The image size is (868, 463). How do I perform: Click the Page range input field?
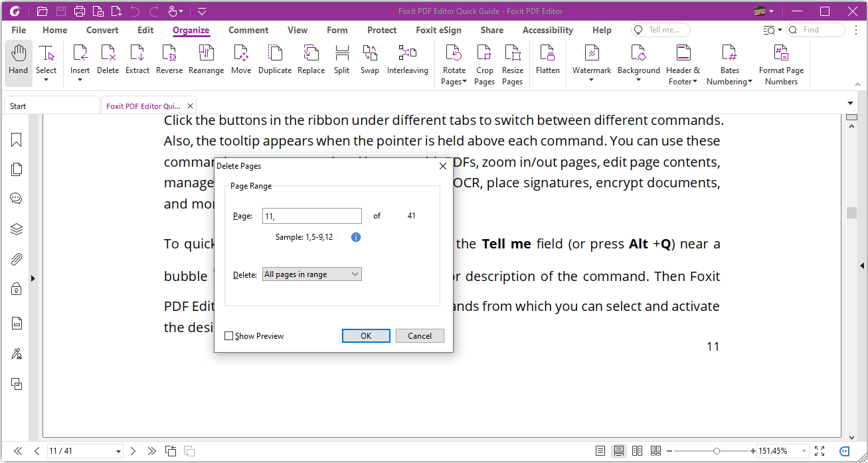(312, 216)
